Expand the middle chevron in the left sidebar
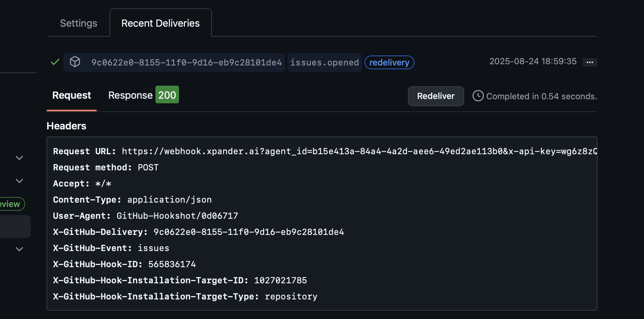The width and height of the screenshot is (644, 319). (x=20, y=181)
